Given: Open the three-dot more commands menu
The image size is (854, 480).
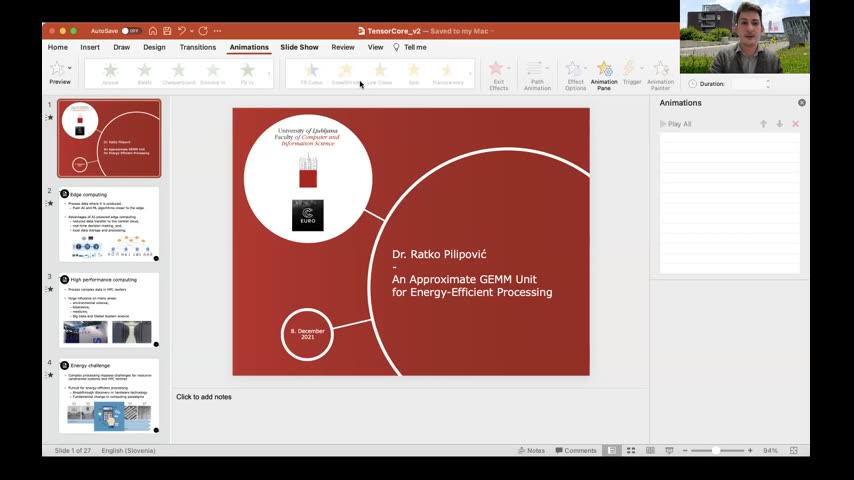Looking at the screenshot, I should (x=217, y=31).
